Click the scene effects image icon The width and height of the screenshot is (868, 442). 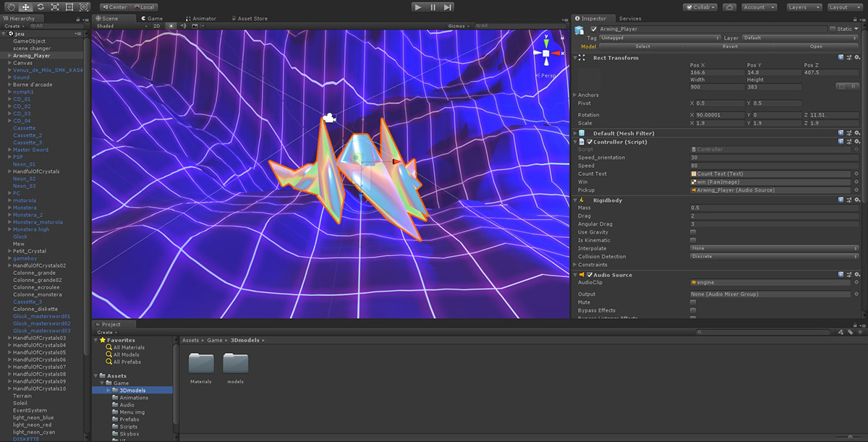tap(195, 26)
